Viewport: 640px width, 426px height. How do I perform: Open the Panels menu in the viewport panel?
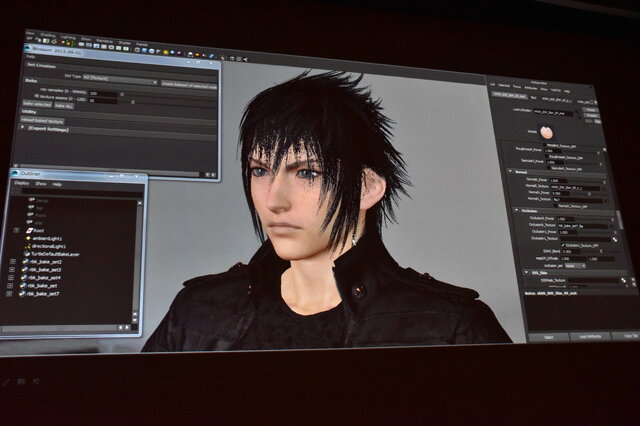142,44
